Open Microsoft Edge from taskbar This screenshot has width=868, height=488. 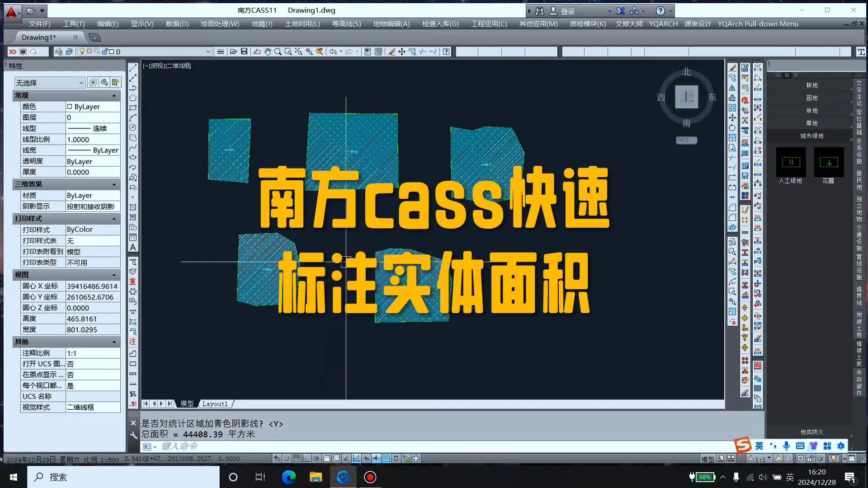tap(288, 477)
